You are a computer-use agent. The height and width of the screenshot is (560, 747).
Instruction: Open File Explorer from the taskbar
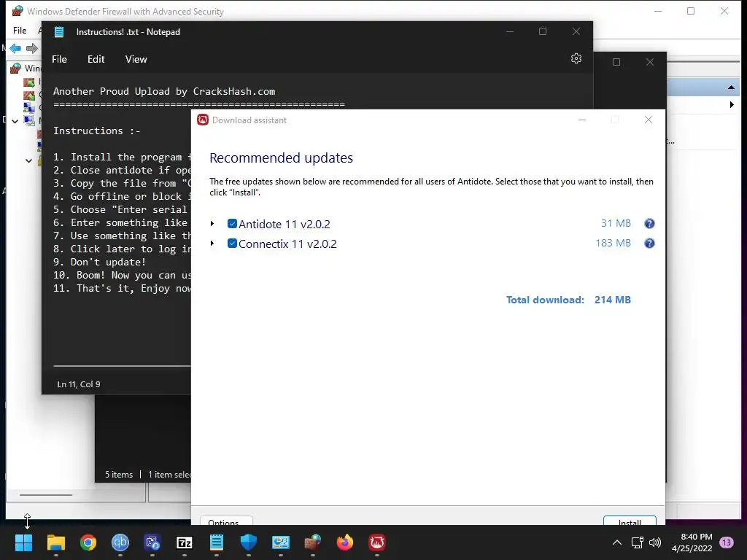(x=55, y=542)
